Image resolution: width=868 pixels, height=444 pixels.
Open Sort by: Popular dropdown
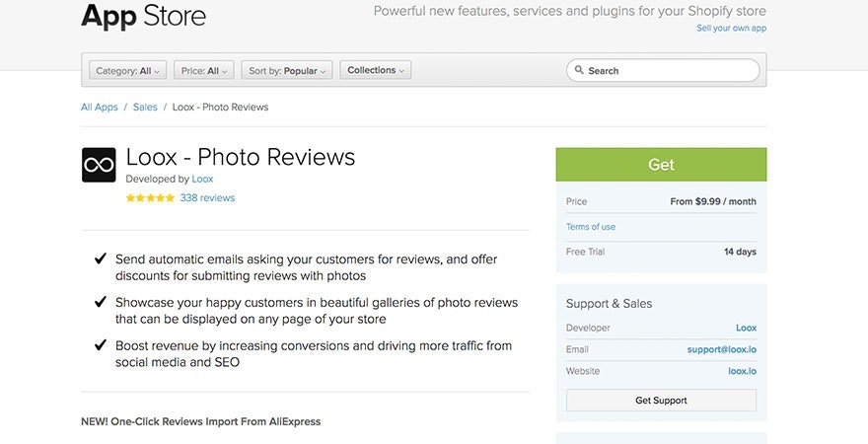(x=286, y=71)
